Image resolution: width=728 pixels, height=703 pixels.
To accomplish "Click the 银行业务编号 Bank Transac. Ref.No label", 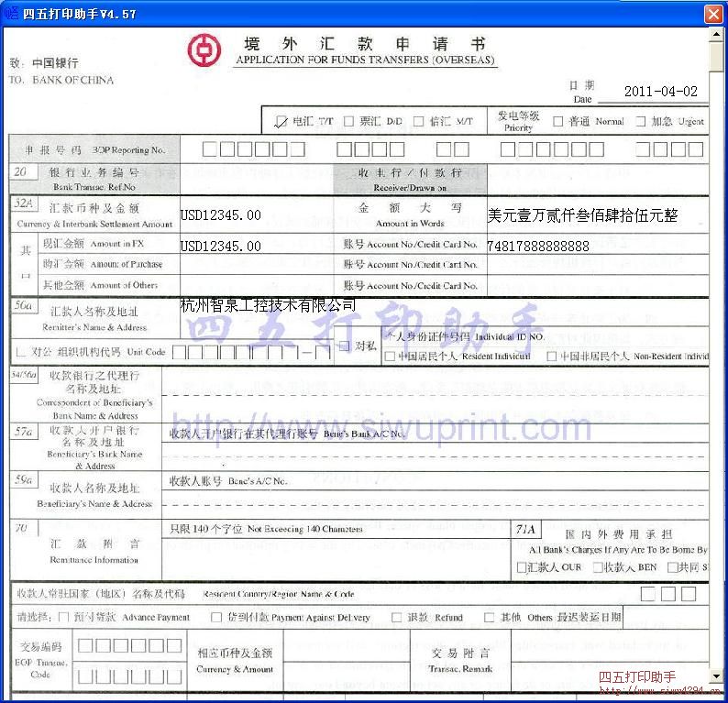I will point(94,179).
